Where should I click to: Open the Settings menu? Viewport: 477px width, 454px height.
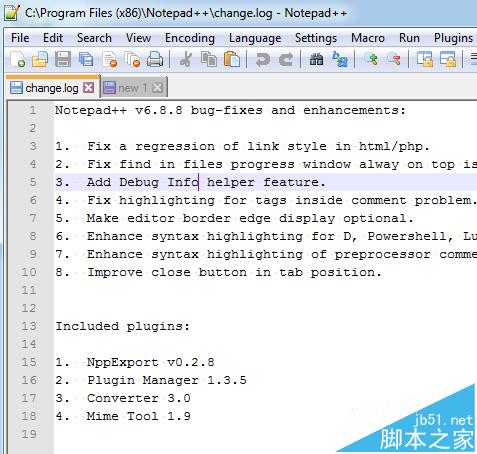316,38
